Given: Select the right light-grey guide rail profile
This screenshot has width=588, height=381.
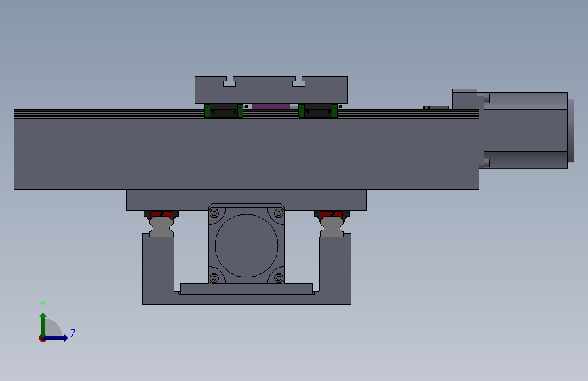Looking at the screenshot, I should click(332, 227).
